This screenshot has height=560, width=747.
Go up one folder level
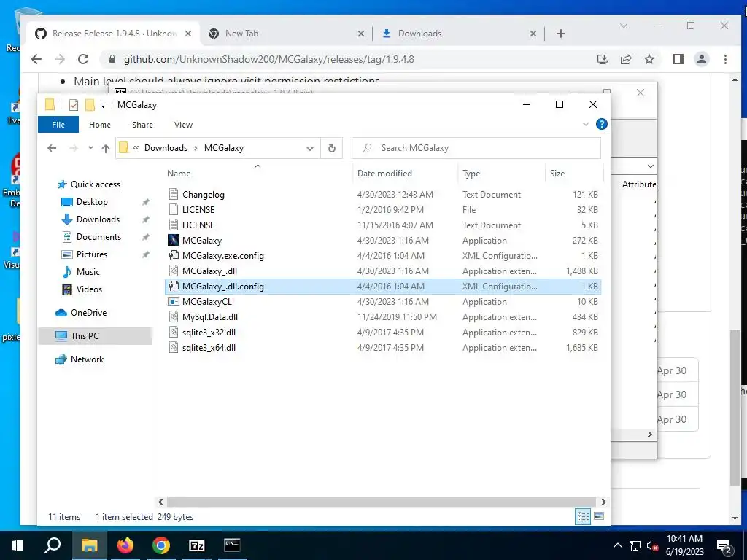pyautogui.click(x=106, y=148)
